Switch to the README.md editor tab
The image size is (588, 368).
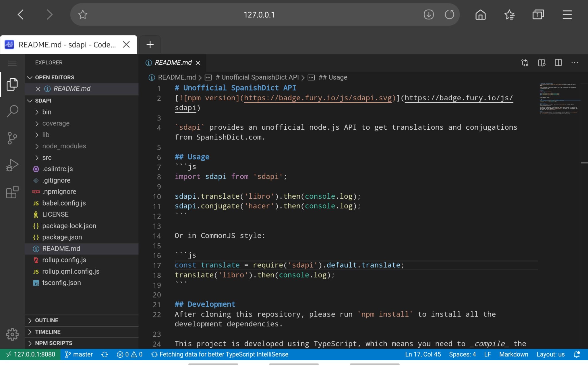(173, 63)
